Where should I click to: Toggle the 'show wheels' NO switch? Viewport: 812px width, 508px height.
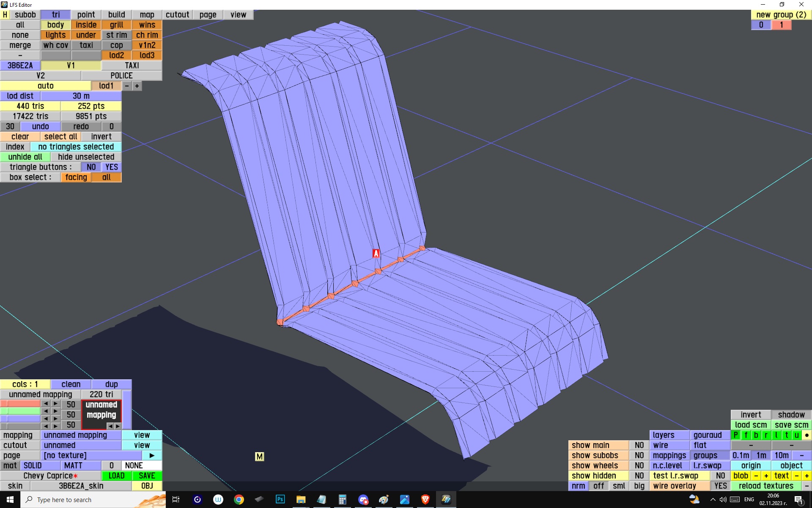639,465
